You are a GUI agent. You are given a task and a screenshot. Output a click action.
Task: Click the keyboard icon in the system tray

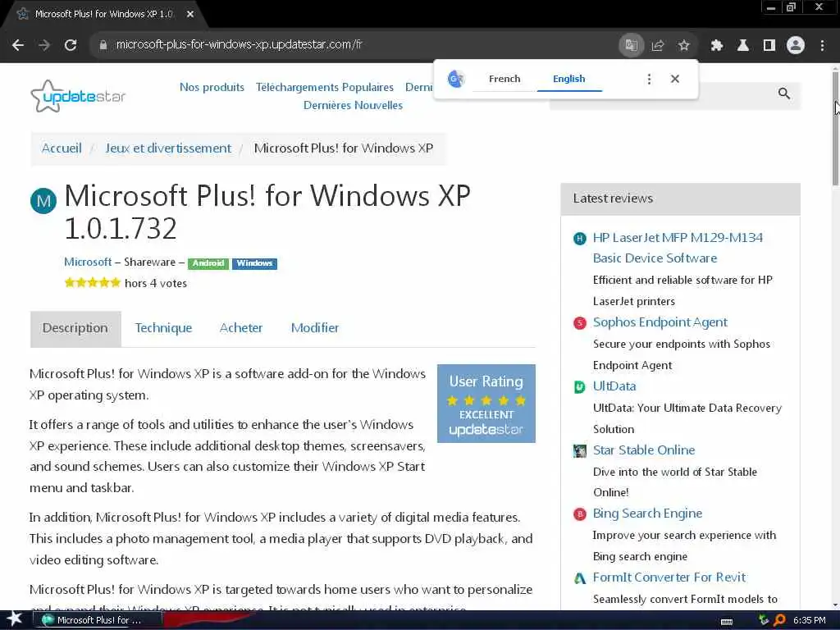(727, 621)
